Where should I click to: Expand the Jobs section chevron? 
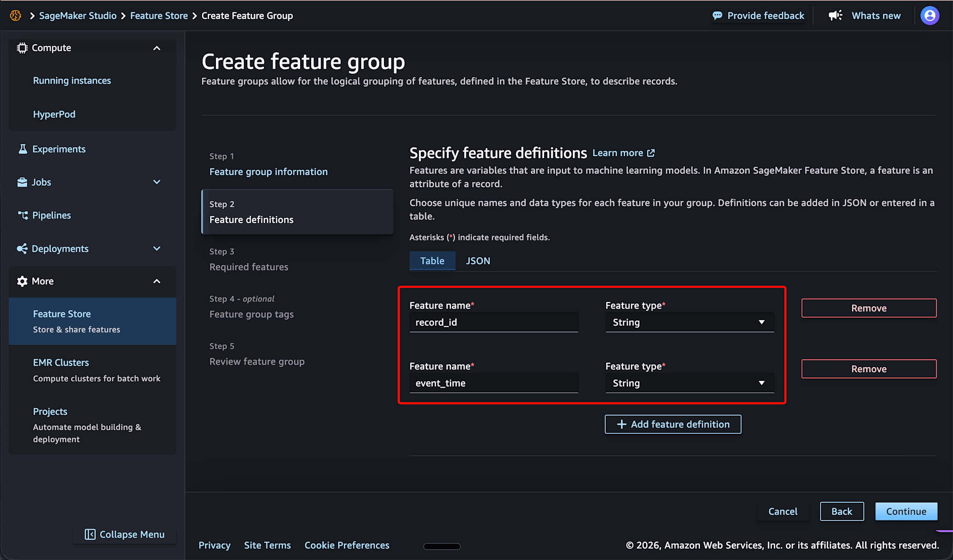[157, 182]
